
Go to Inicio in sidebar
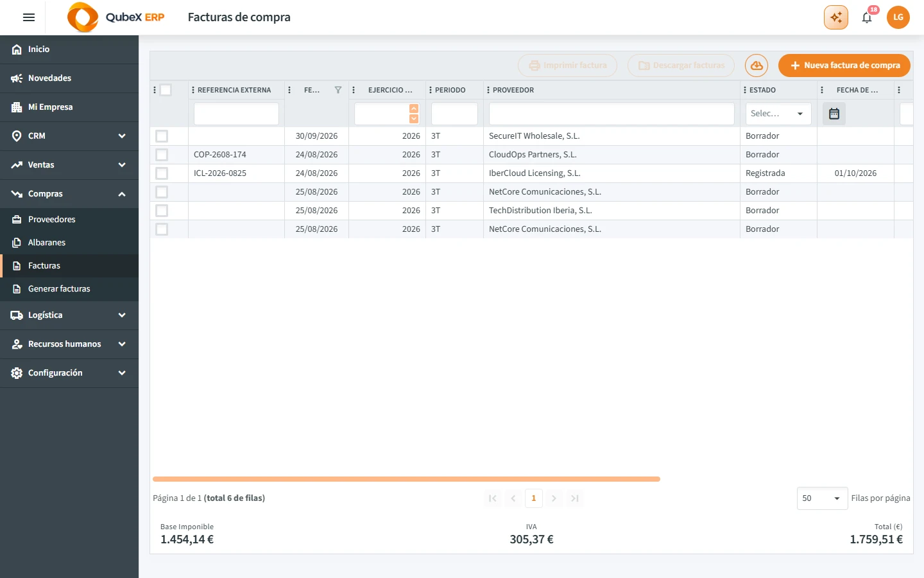coord(69,49)
